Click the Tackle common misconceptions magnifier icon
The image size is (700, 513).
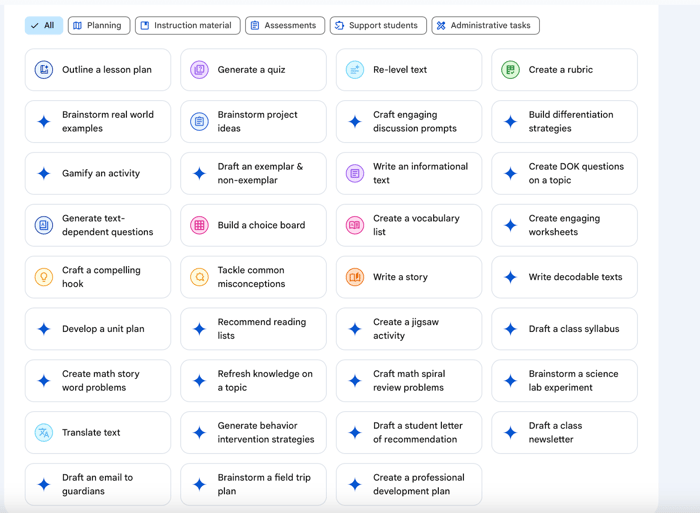point(199,277)
